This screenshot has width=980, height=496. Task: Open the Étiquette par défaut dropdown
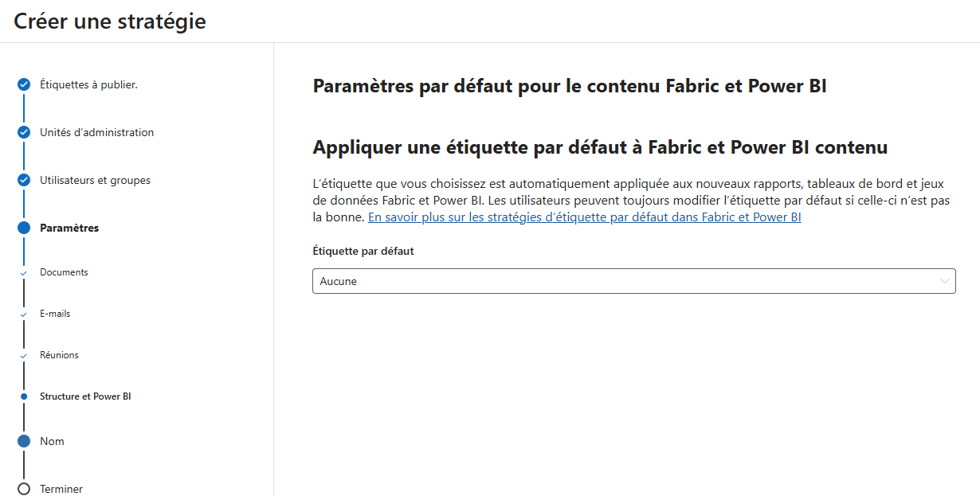(x=633, y=280)
